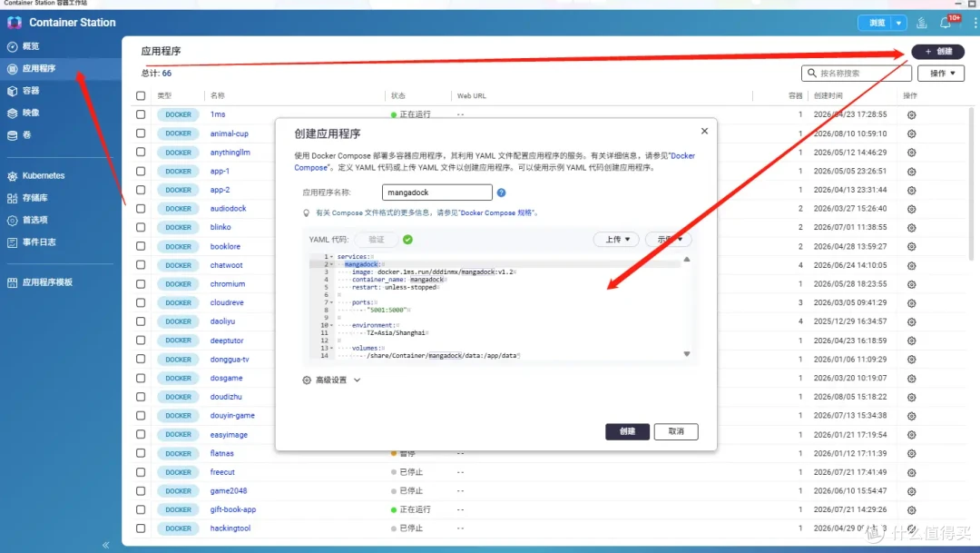
Task: Click the gear icon in the chatwoot row
Action: [x=911, y=265]
